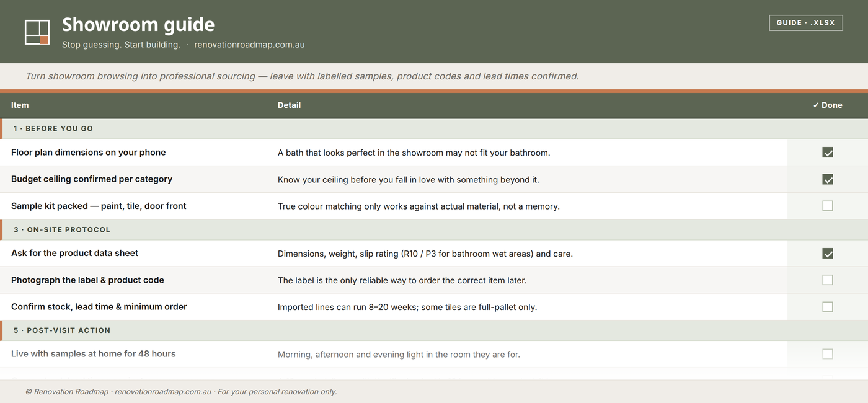868x403 pixels.
Task: Select Photograph the label & product code text
Action: (x=87, y=280)
